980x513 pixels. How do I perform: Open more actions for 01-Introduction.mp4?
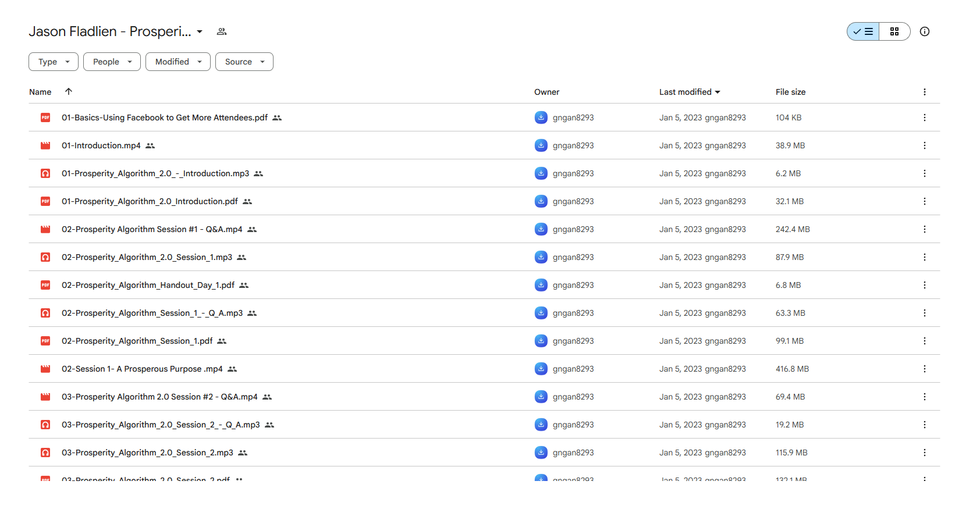(x=924, y=145)
